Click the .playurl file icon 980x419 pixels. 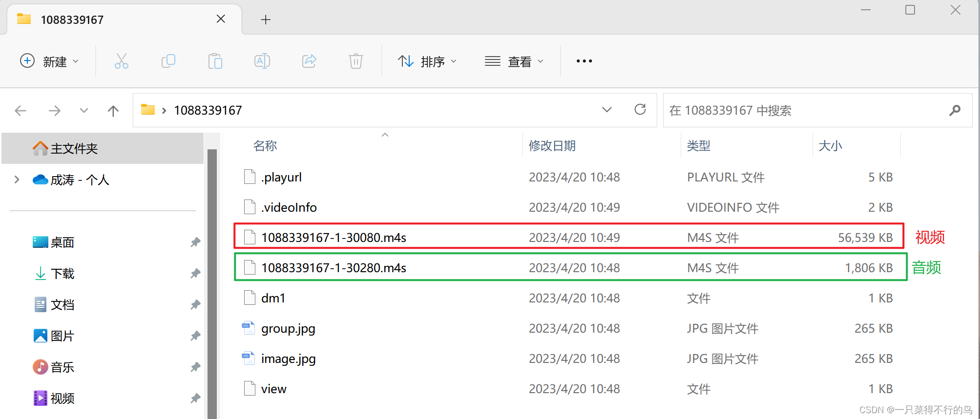(x=250, y=177)
